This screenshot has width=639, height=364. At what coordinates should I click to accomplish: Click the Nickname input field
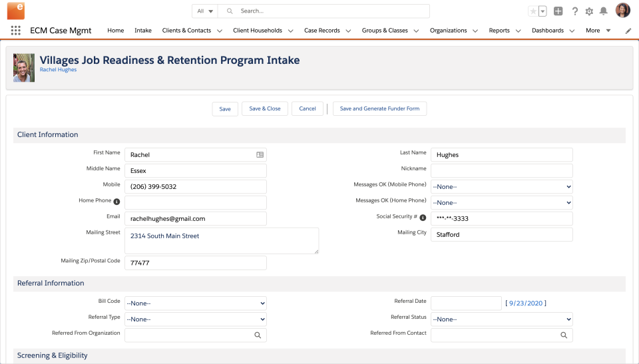click(501, 170)
